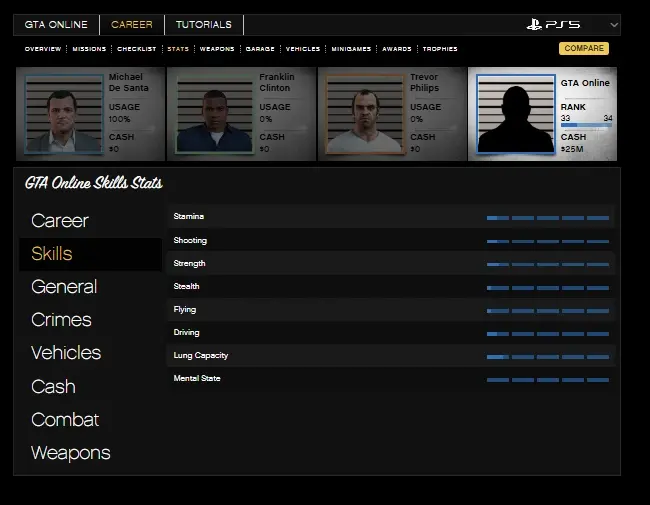Select the GTA Online silhouette character
Viewport: 650px width, 505px height.
click(516, 114)
